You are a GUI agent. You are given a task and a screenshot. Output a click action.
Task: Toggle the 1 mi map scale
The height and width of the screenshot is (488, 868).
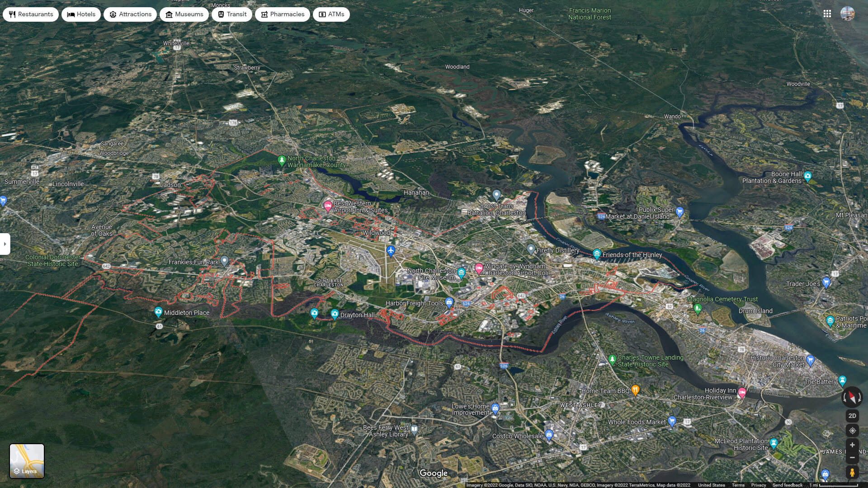835,485
